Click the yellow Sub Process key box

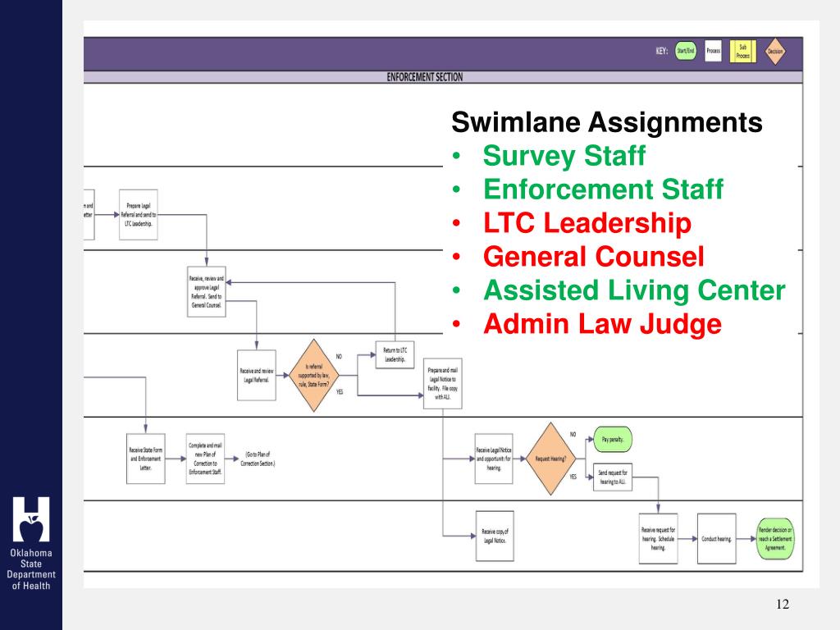pos(743,52)
